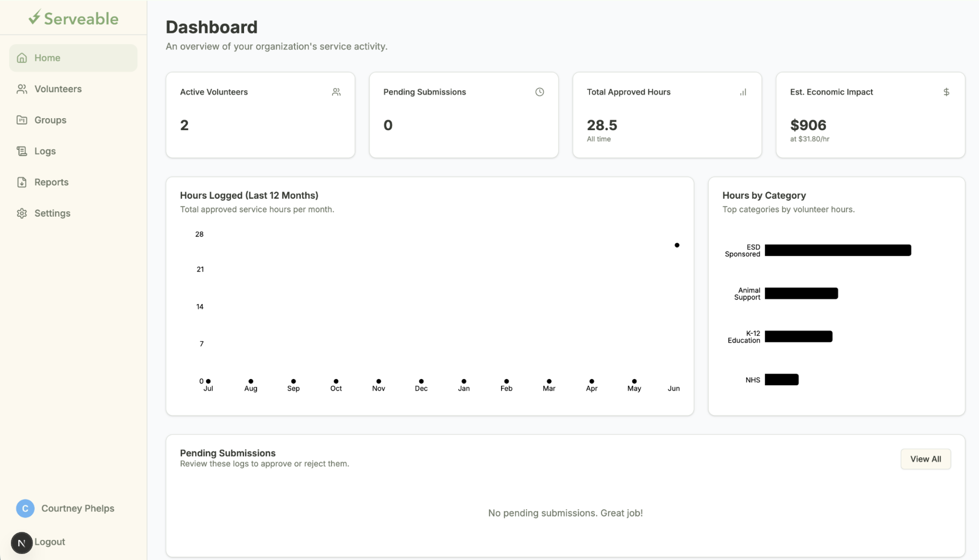Click the Active Volunteers value 2

(x=184, y=125)
